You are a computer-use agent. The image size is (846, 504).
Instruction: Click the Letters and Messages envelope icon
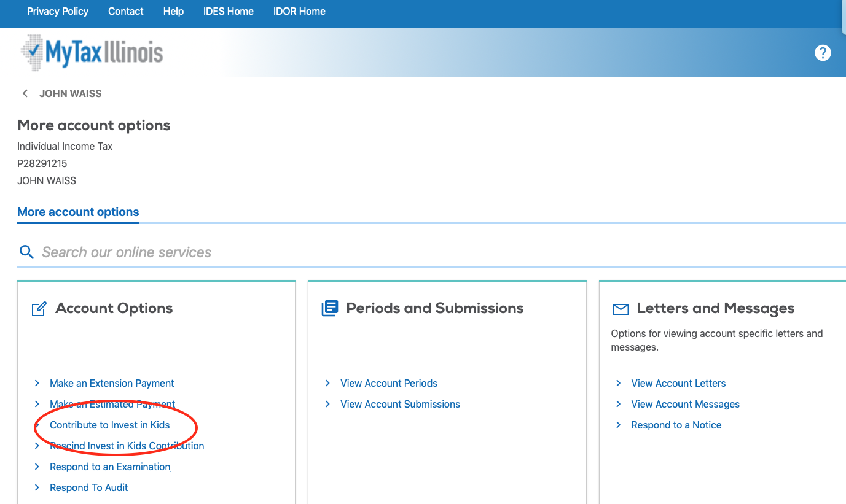[x=621, y=309]
